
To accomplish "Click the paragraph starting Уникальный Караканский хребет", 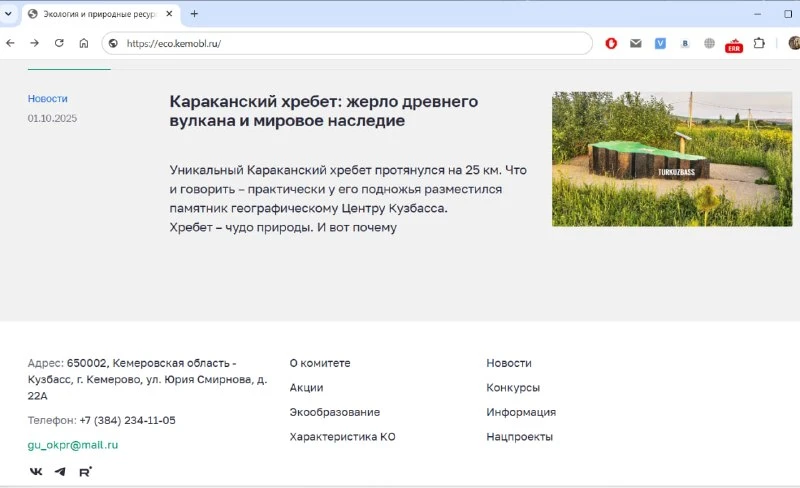I will 348,199.
